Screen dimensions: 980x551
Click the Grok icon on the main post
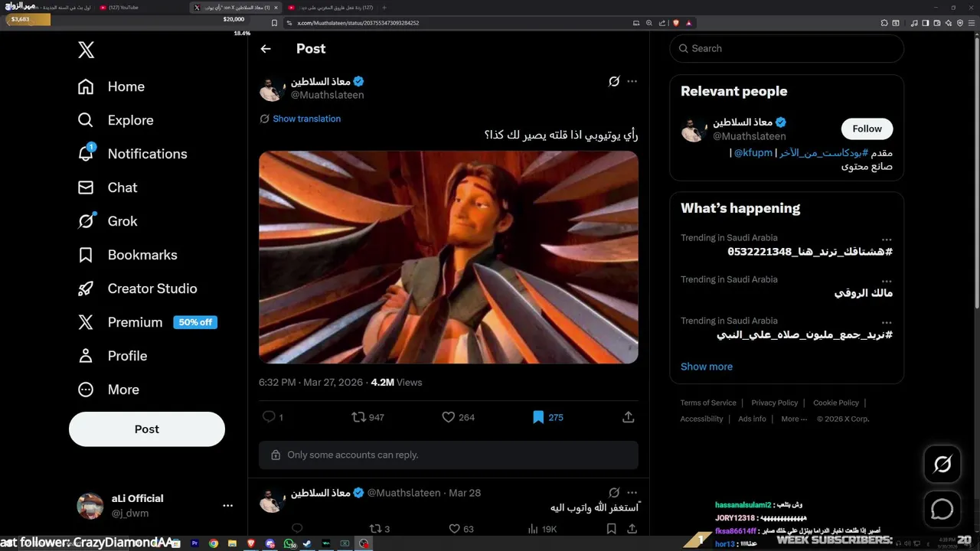[x=613, y=81]
